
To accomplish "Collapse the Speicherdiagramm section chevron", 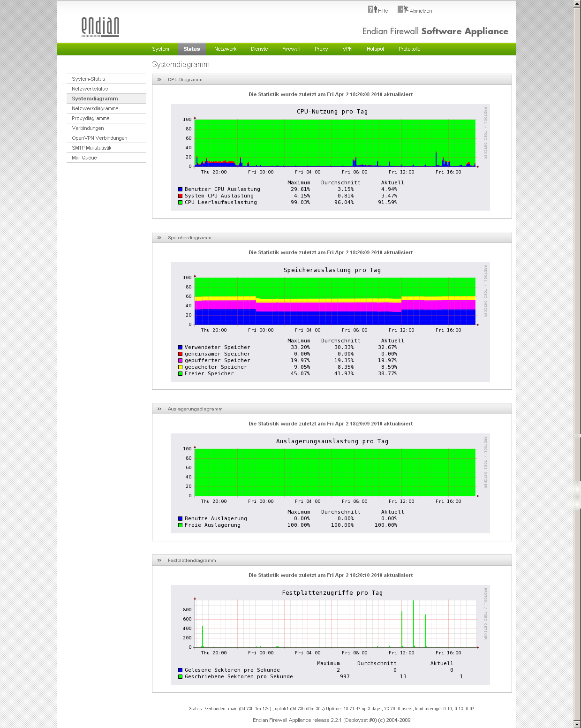I will coord(159,238).
